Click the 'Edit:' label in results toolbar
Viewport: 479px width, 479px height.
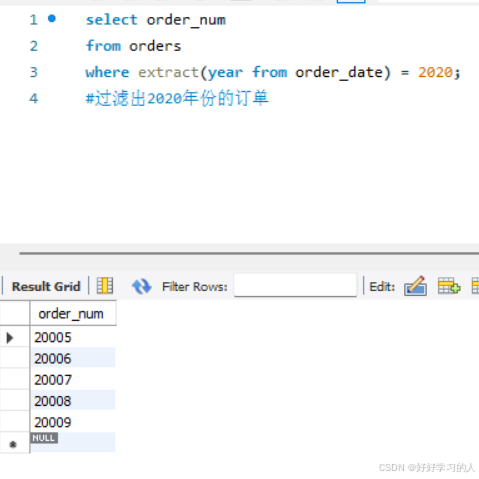tap(382, 287)
